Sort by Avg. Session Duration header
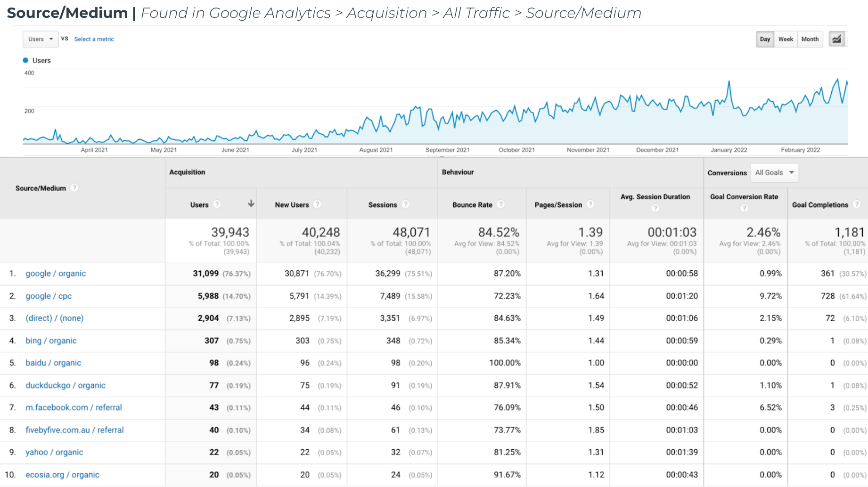This screenshot has width=868, height=487. point(655,197)
